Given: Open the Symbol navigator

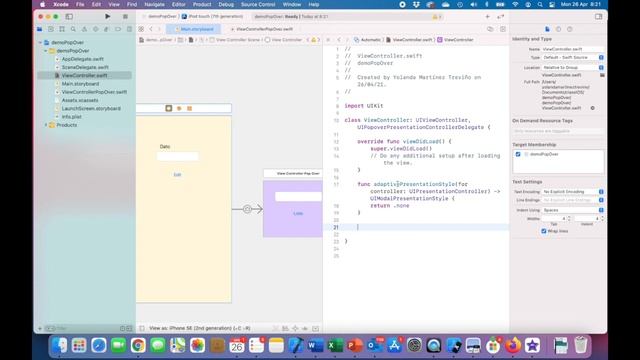Looking at the screenshot, I should click(x=62, y=29).
